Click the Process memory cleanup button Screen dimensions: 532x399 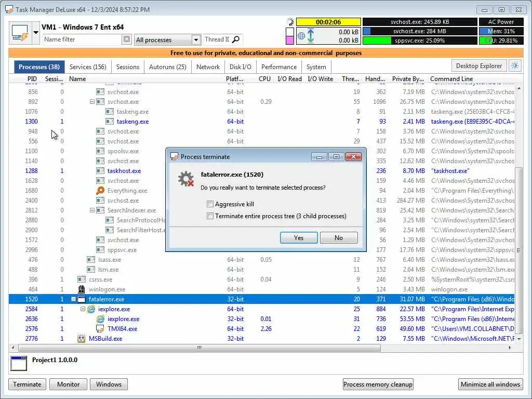378,384
